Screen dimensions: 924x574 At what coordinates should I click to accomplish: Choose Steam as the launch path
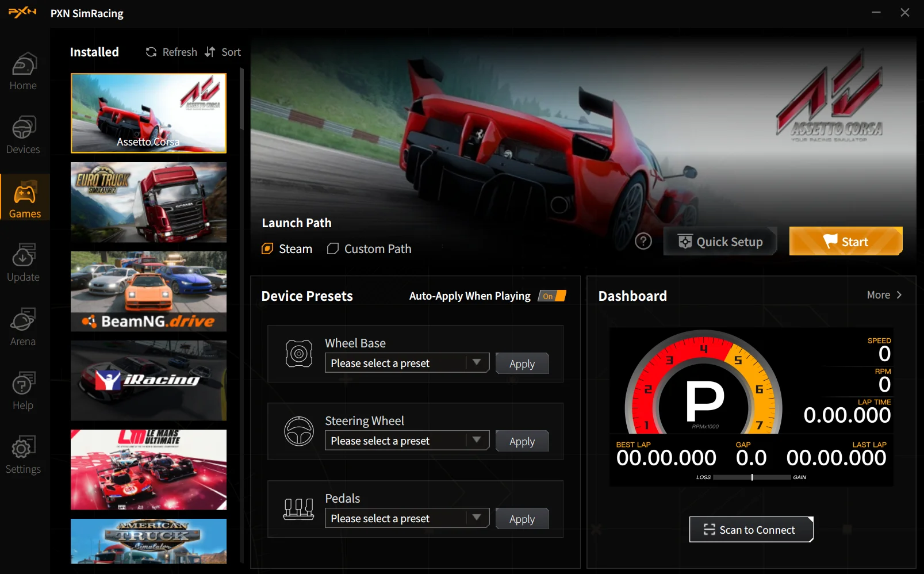(x=287, y=249)
